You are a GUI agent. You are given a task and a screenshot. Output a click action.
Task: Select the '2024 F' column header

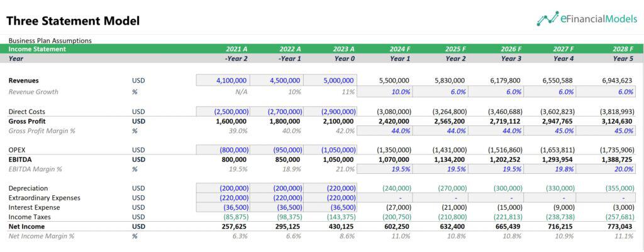(400, 49)
